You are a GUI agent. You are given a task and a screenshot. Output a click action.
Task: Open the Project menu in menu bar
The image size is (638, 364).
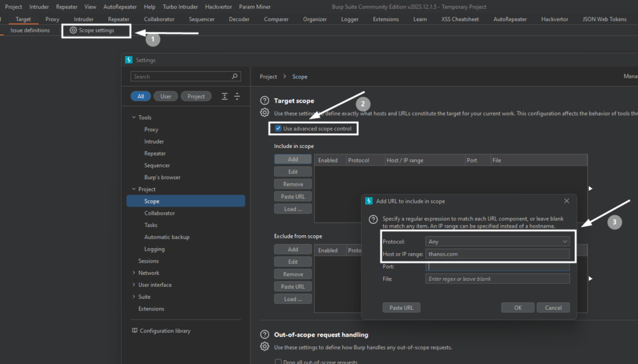click(14, 6)
